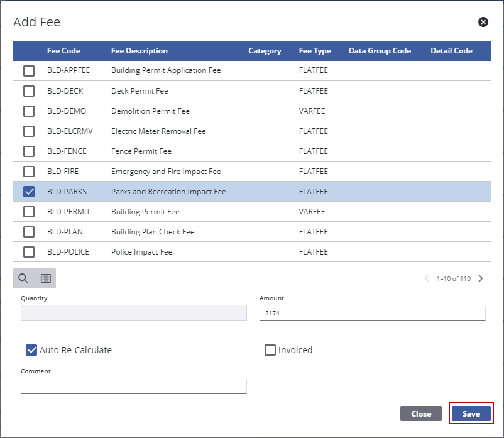
Task: Click into the Amount field
Action: pos(372,313)
